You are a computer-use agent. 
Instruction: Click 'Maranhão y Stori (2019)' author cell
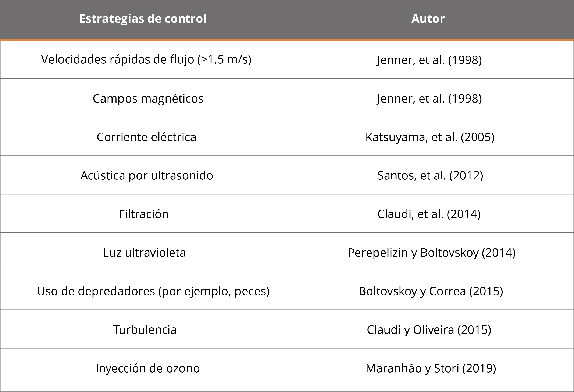tap(431, 368)
